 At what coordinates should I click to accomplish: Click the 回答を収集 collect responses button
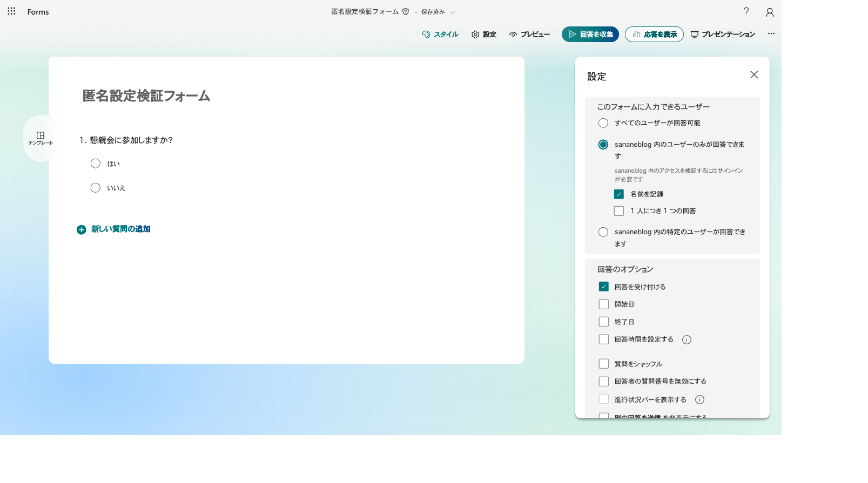(590, 35)
